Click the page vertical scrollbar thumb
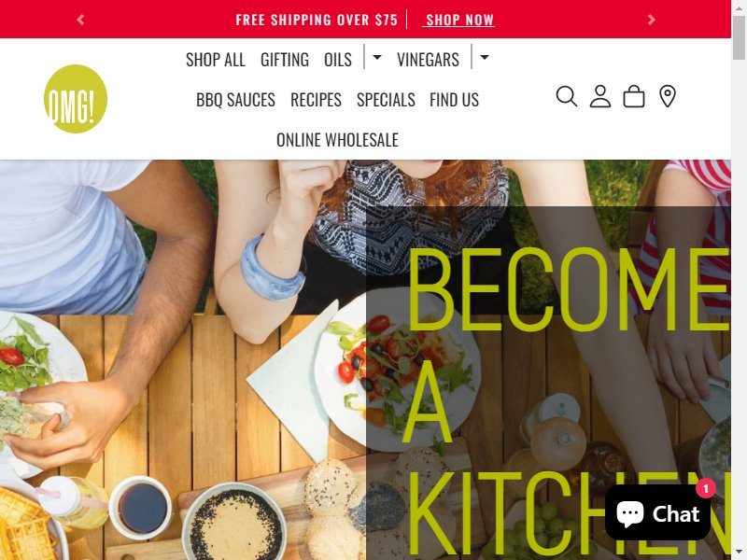Viewport: 747px width, 560px height. (x=739, y=38)
